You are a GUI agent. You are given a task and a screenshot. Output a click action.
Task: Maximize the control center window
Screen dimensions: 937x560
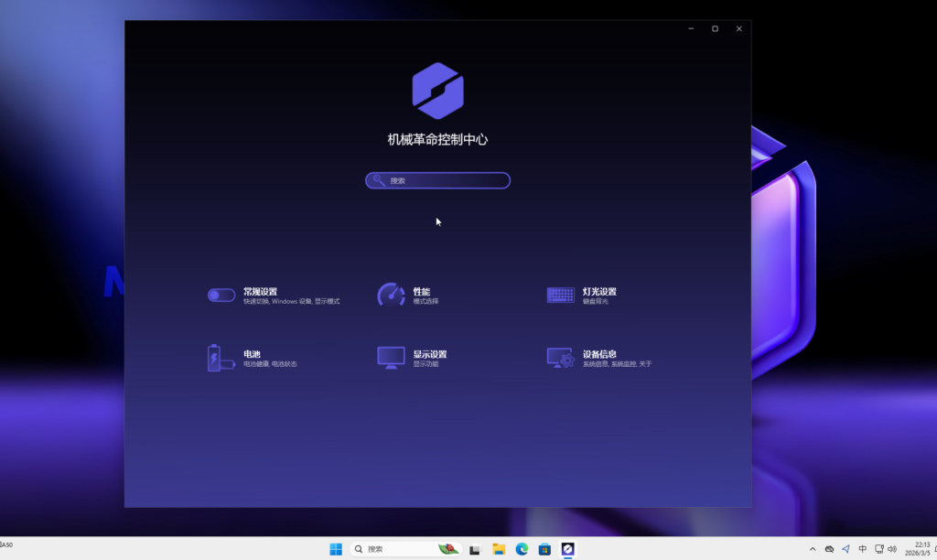pos(715,28)
